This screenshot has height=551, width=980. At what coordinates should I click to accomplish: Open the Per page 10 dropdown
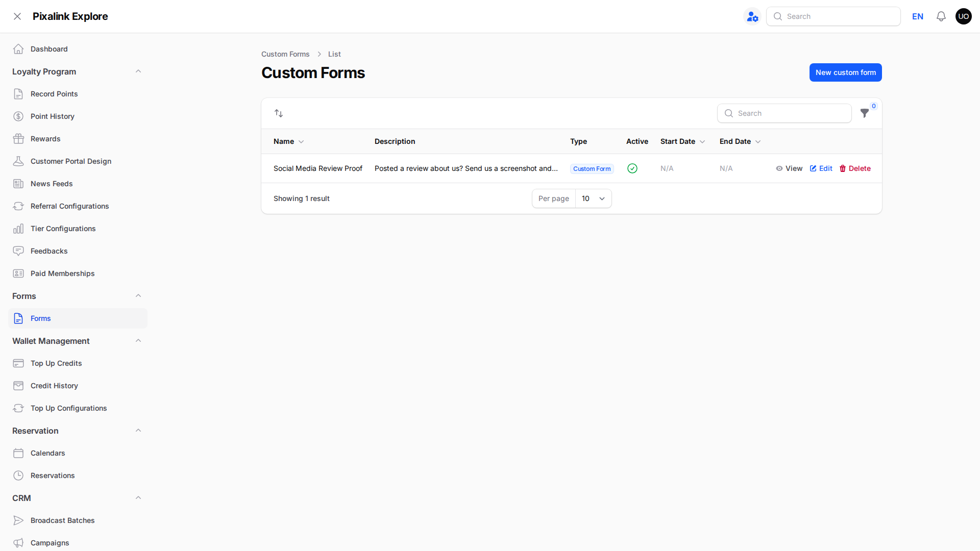[593, 198]
